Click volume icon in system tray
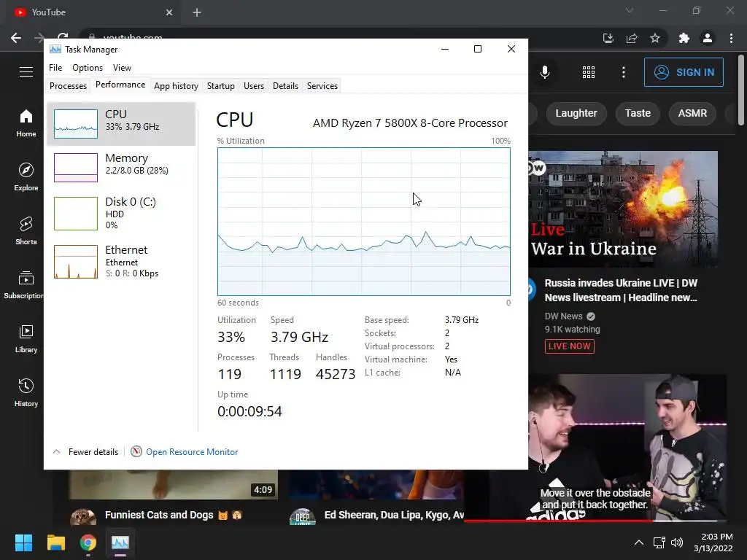Image resolution: width=747 pixels, height=560 pixels. point(676,542)
